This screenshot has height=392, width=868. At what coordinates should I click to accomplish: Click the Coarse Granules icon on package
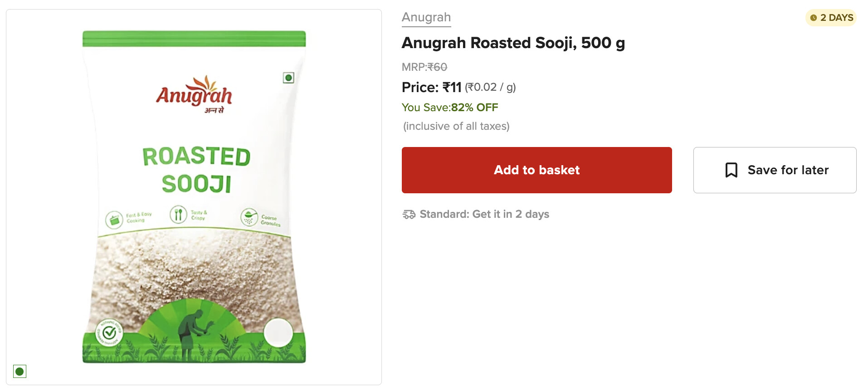click(x=249, y=217)
